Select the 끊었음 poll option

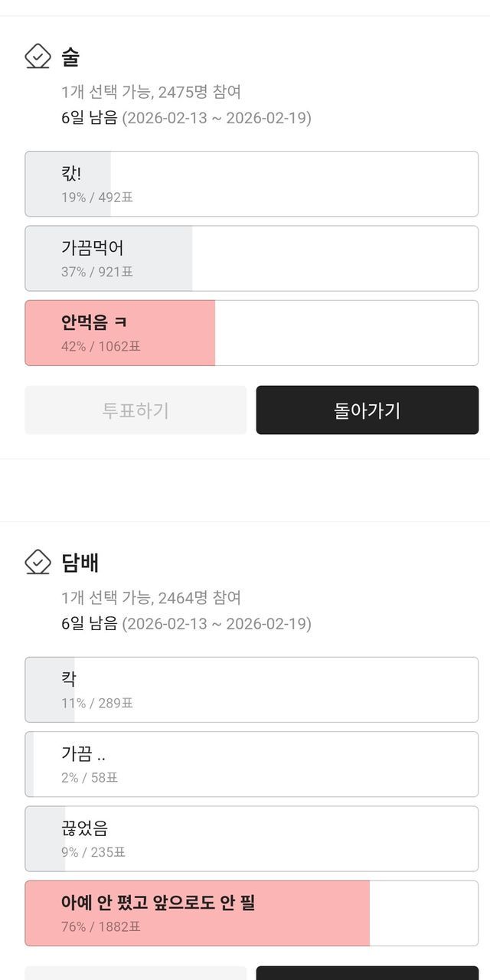[x=251, y=838]
